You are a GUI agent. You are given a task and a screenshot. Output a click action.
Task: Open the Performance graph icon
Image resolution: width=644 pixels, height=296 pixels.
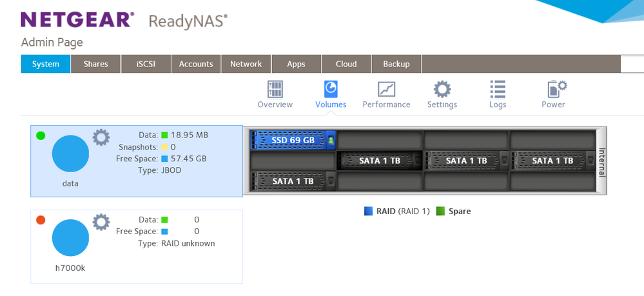click(386, 89)
